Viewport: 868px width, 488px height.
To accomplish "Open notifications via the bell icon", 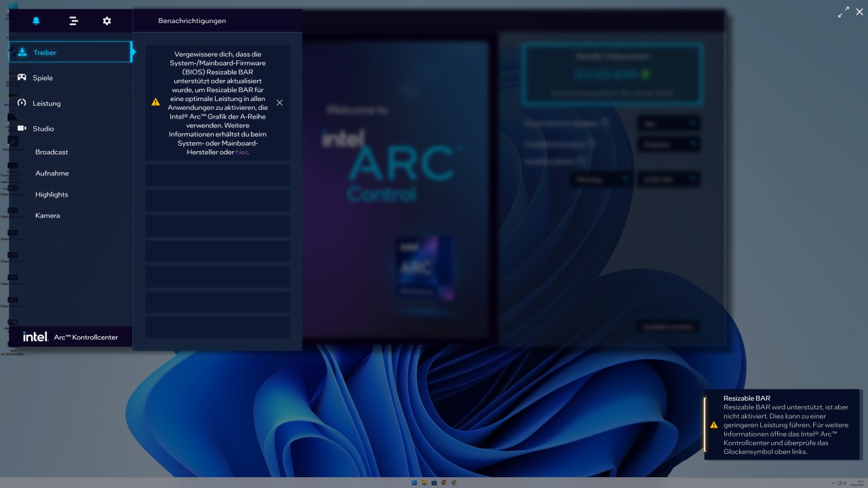I will click(x=36, y=21).
